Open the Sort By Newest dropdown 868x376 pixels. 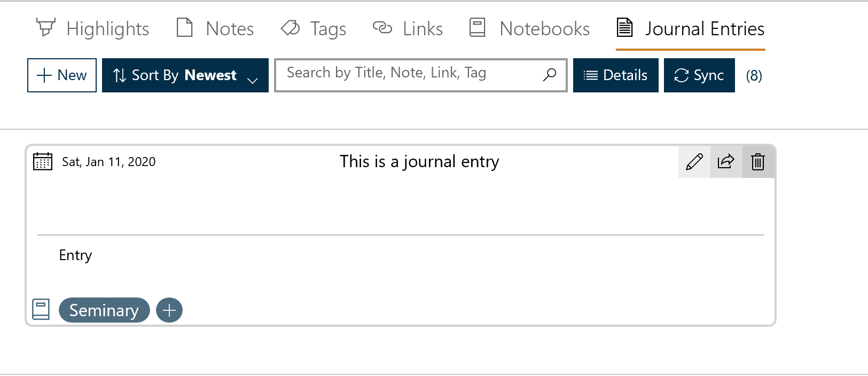coord(184,75)
